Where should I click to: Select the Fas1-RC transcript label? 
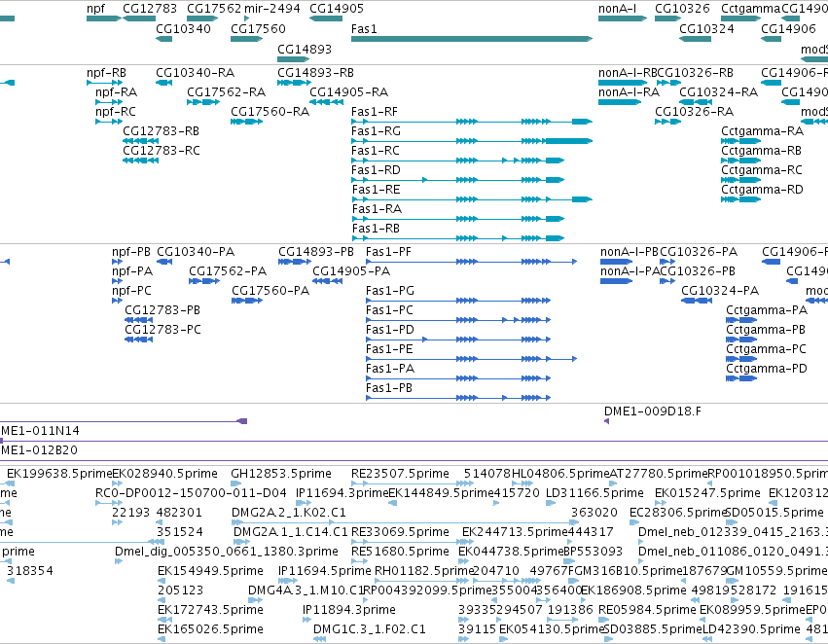click(376, 151)
